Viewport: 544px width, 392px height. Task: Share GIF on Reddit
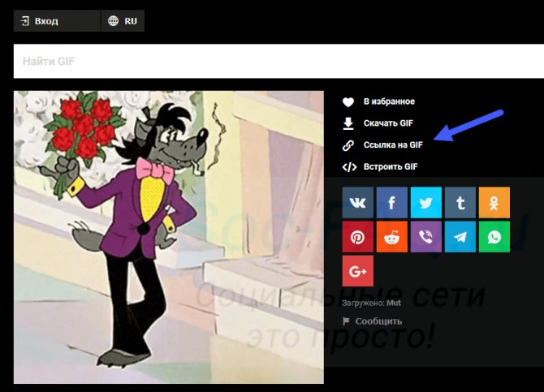pyautogui.click(x=391, y=237)
